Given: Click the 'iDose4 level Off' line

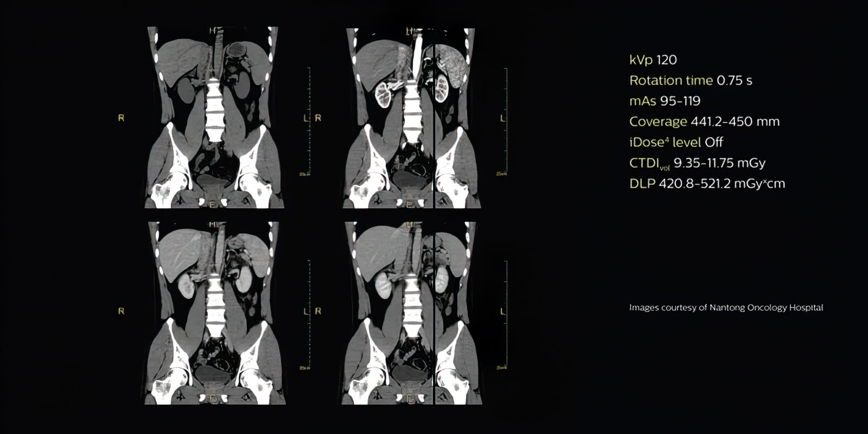Looking at the screenshot, I should point(676,142).
